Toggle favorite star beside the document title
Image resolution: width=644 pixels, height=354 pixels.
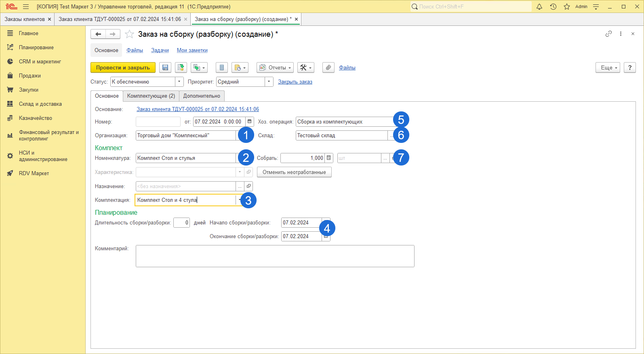click(x=129, y=34)
